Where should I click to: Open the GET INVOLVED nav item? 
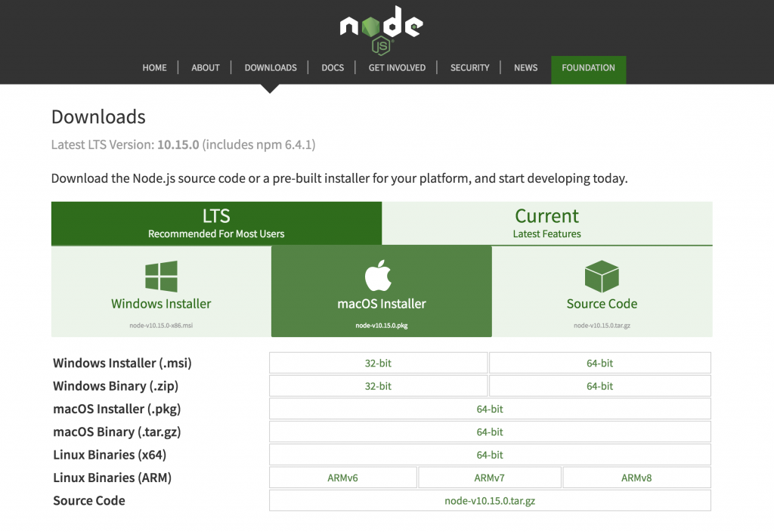(397, 67)
